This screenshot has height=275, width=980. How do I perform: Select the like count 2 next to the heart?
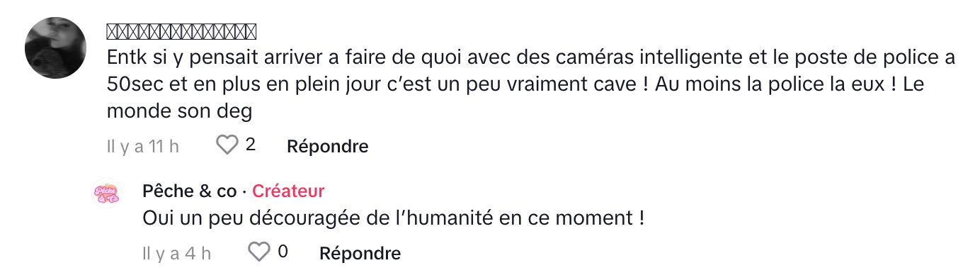(x=250, y=145)
